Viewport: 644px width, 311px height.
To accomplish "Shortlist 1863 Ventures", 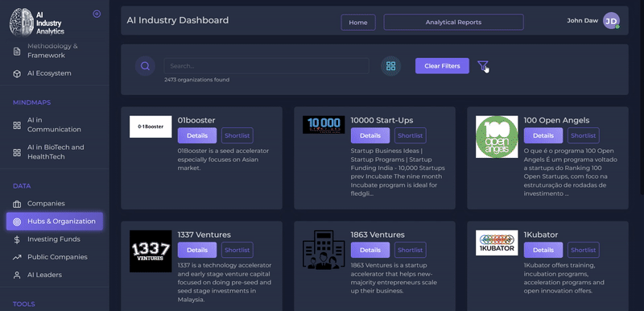I will tap(411, 250).
